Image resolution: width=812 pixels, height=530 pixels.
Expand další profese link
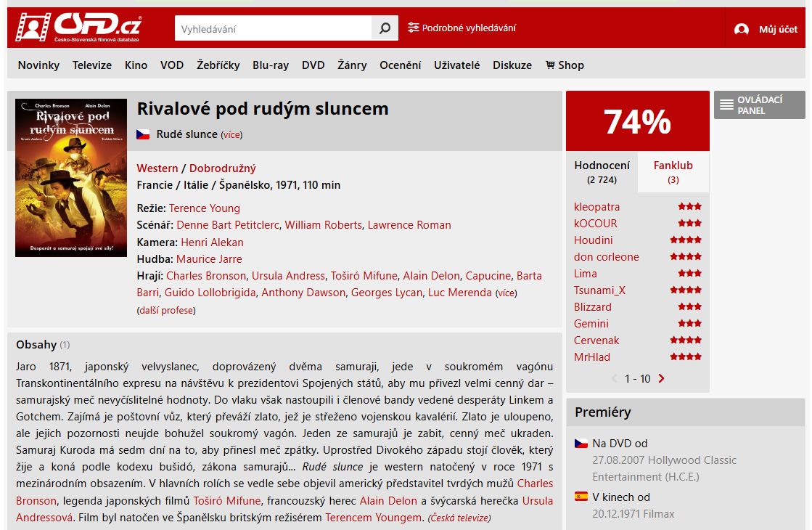(x=166, y=310)
